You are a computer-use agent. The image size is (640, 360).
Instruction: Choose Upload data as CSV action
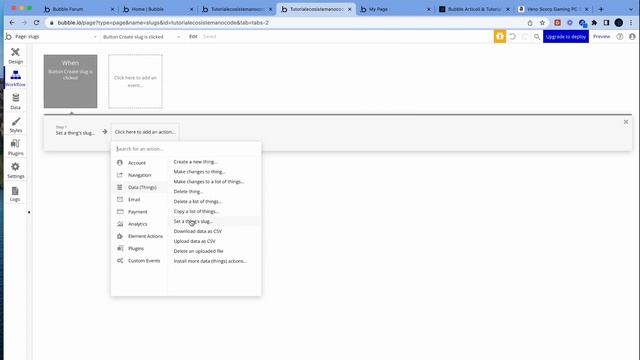(x=195, y=241)
